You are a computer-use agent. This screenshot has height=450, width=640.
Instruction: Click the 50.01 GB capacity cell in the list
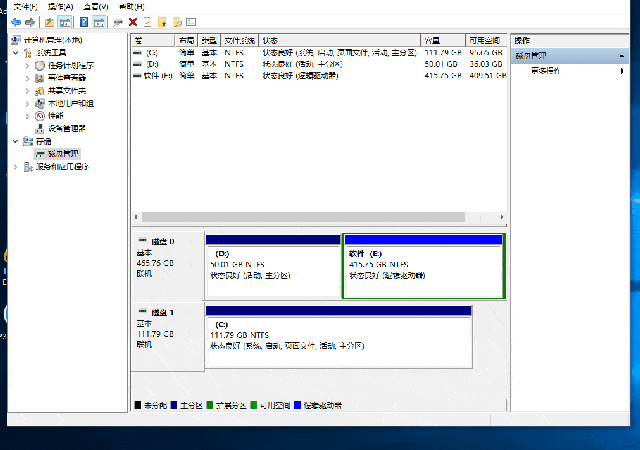(441, 64)
